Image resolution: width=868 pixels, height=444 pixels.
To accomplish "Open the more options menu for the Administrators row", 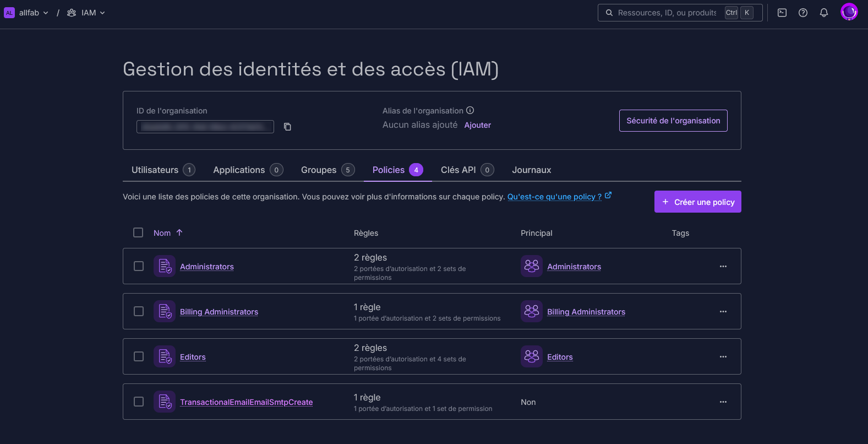I will coord(723,266).
